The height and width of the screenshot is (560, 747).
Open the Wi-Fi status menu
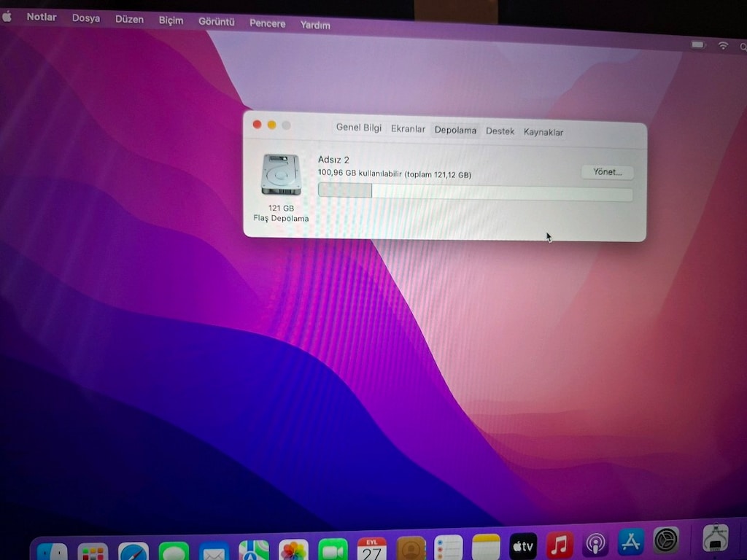coord(723,46)
